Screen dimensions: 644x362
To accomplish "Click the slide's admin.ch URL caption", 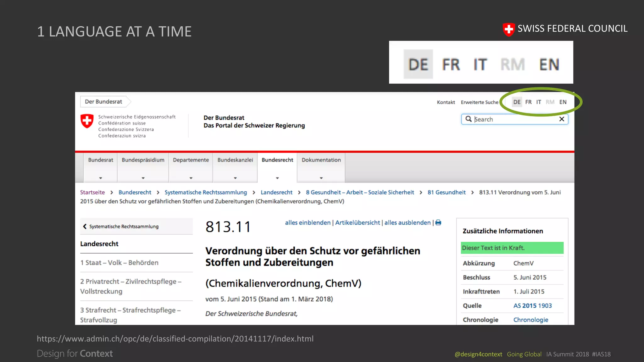I will coord(175,339).
